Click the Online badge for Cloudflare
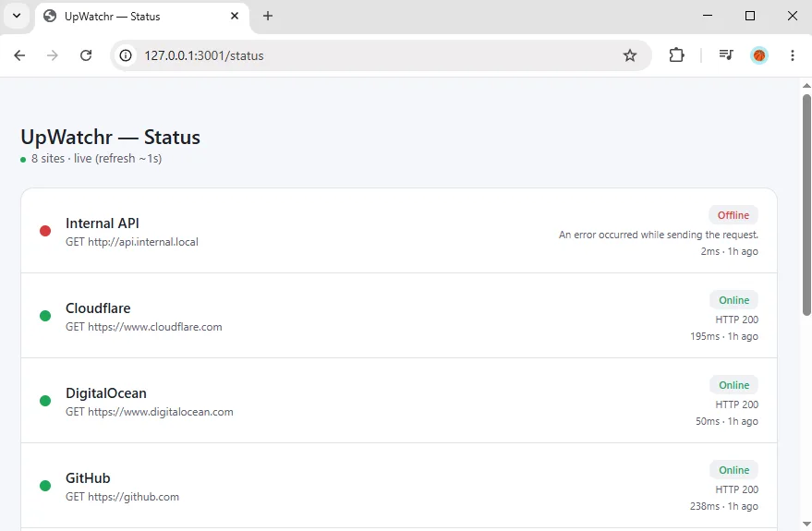 pos(733,300)
